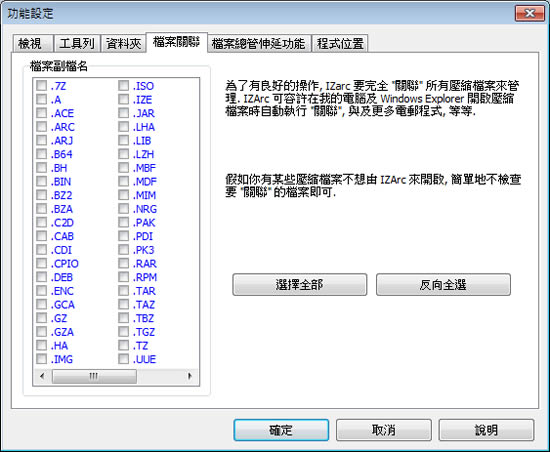Tick the .RAR extension checkbox
550x452 pixels.
pyautogui.click(x=123, y=263)
